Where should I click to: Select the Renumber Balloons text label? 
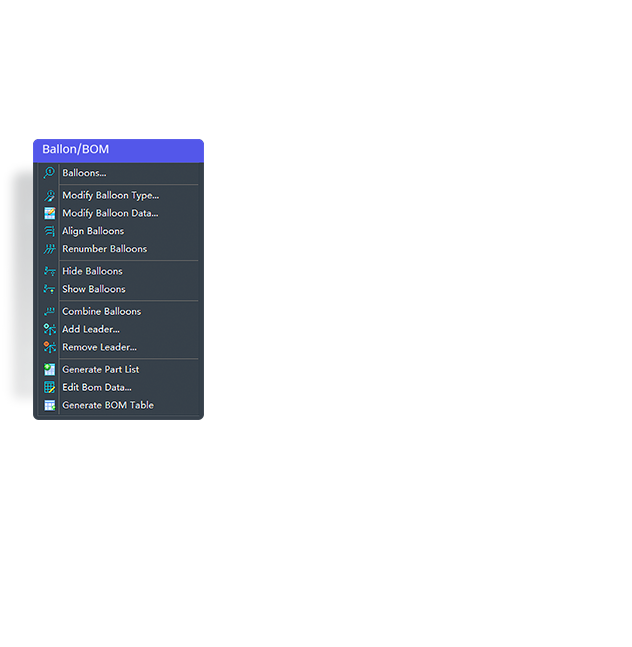tap(104, 249)
